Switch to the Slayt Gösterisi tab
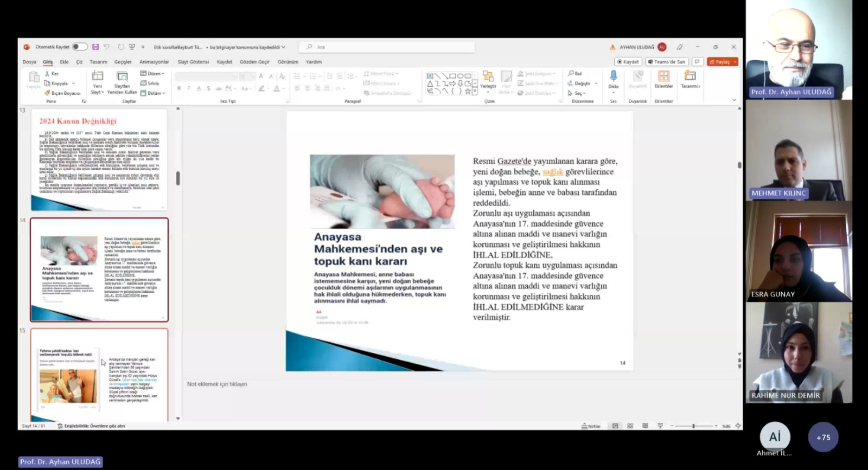Viewport: 868px width, 470px height. (x=193, y=62)
